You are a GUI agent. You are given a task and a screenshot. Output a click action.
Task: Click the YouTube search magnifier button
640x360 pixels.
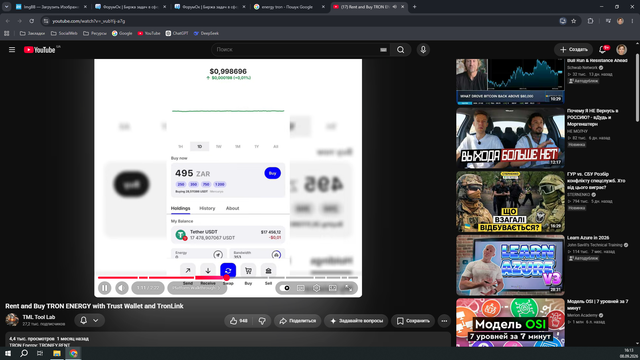pyautogui.click(x=400, y=50)
